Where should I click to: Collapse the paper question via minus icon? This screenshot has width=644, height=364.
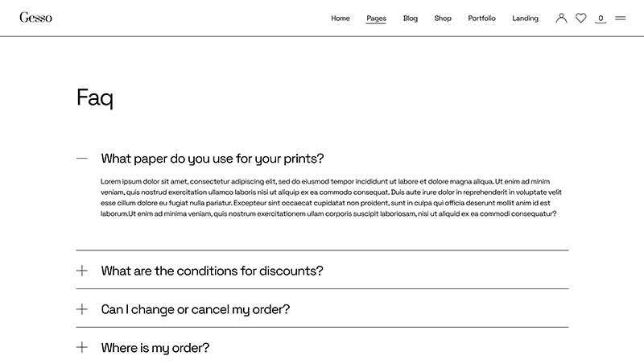click(x=81, y=159)
